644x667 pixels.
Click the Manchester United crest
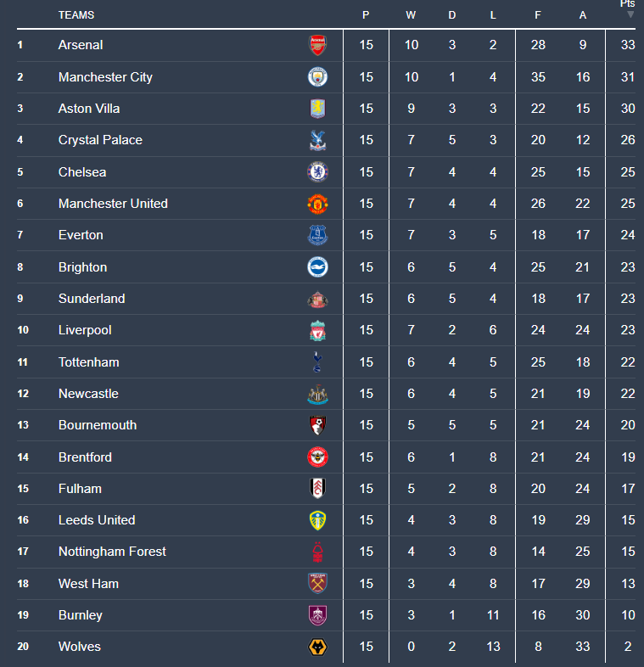coord(316,204)
